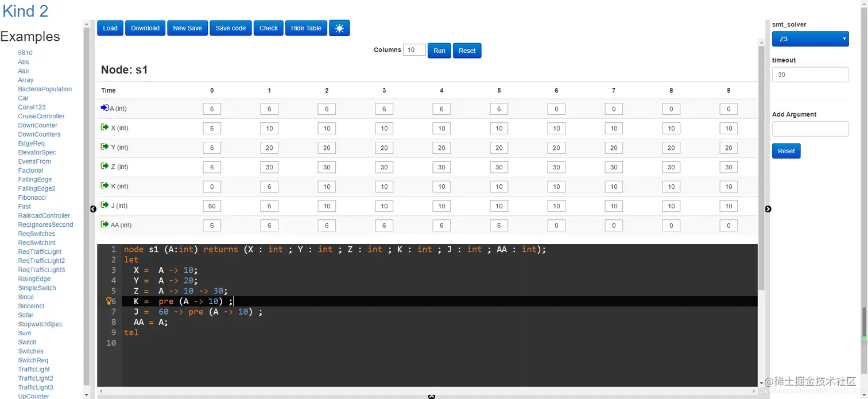The height and width of the screenshot is (399, 868).
Task: Open the EdgeReq example
Action: click(31, 144)
